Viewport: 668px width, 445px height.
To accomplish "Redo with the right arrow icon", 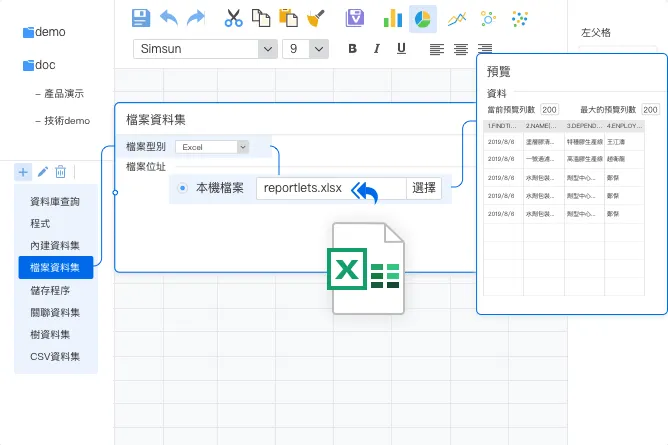I will pos(196,18).
